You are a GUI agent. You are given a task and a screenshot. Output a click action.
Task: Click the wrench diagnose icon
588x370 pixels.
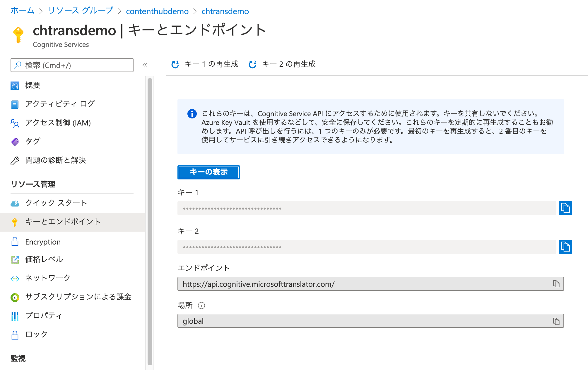point(15,161)
